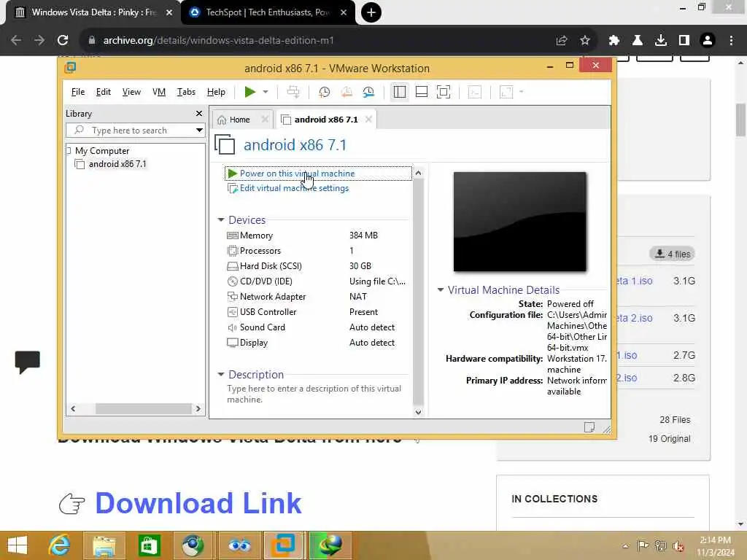Click library horizontal scrollbar right arrow
Image resolution: width=747 pixels, height=560 pixels.
coord(198,408)
